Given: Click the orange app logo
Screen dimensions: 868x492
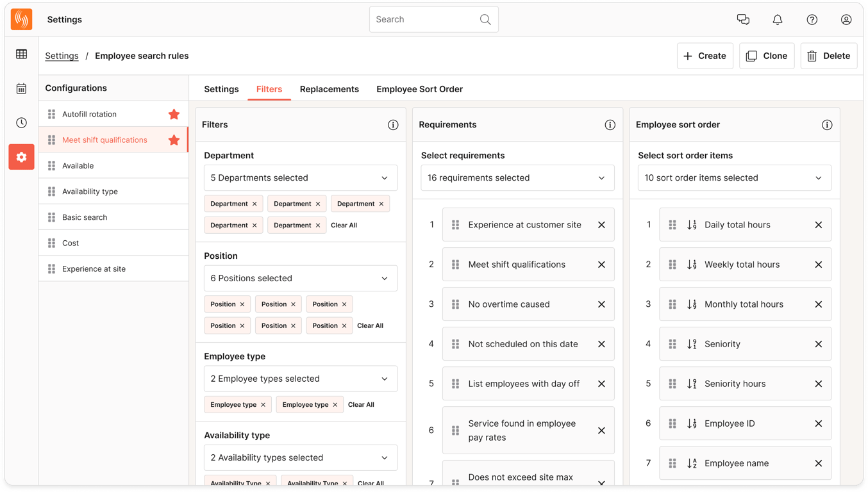Looking at the screenshot, I should tap(21, 19).
